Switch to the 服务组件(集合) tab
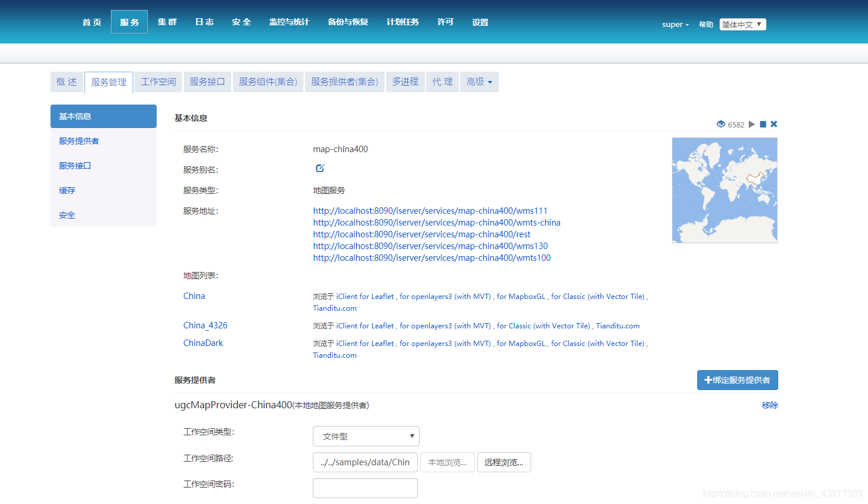 [268, 82]
